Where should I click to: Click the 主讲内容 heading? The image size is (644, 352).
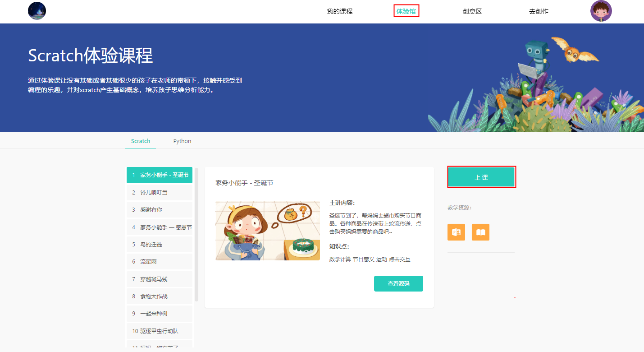[x=342, y=203]
